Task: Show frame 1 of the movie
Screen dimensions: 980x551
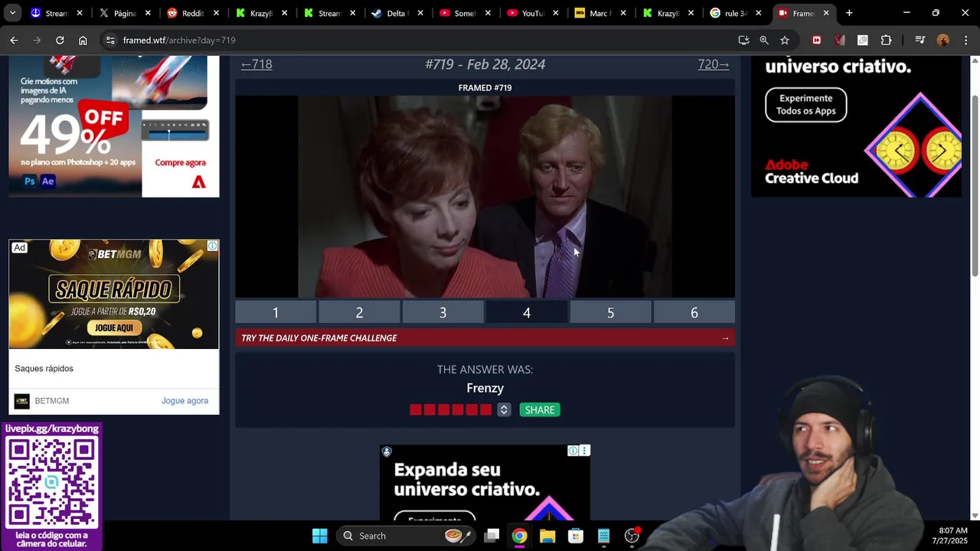Action: [276, 312]
